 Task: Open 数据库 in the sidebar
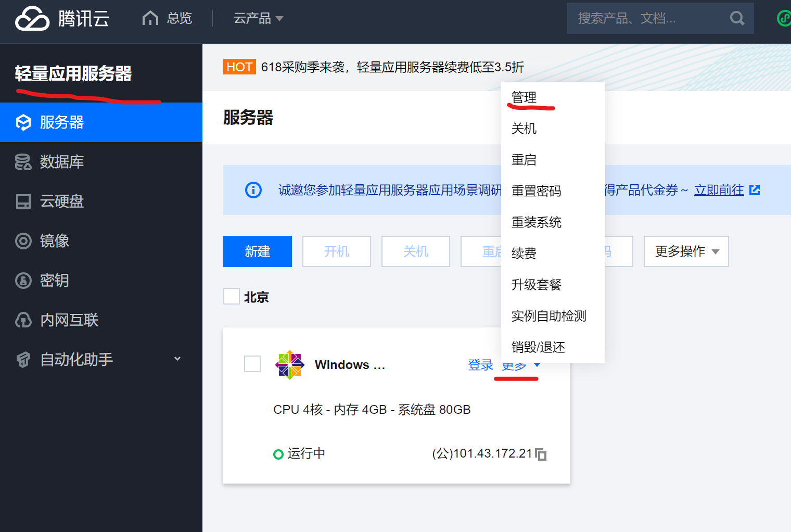coord(101,162)
